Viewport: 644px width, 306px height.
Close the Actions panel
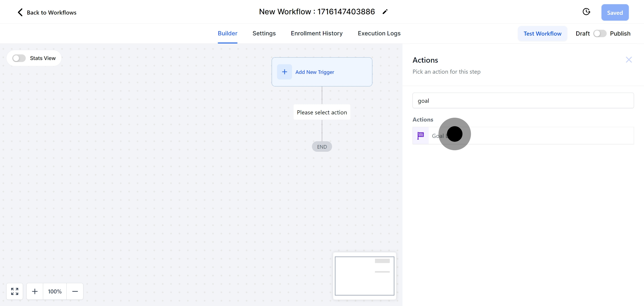[x=629, y=60]
